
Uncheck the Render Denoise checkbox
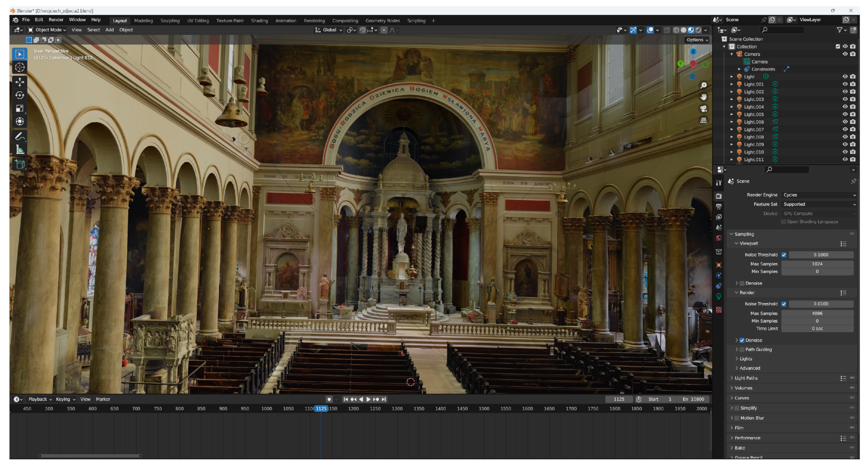[x=742, y=340]
